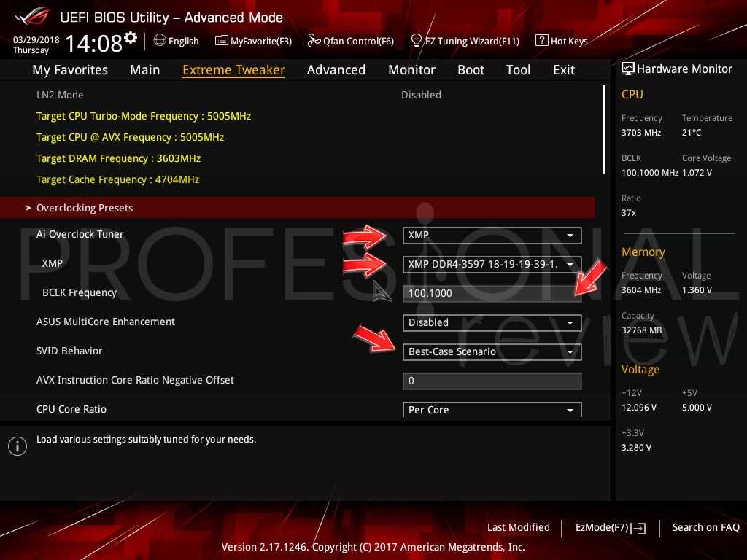Viewport: 747px width, 560px height.
Task: Open the ASUS MultiCore Enhancement dropdown
Action: (492, 322)
